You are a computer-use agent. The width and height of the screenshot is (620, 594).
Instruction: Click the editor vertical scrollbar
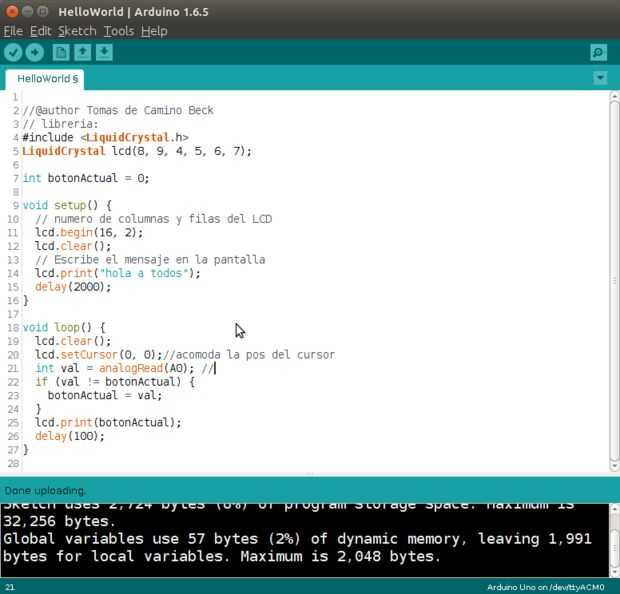click(614, 281)
